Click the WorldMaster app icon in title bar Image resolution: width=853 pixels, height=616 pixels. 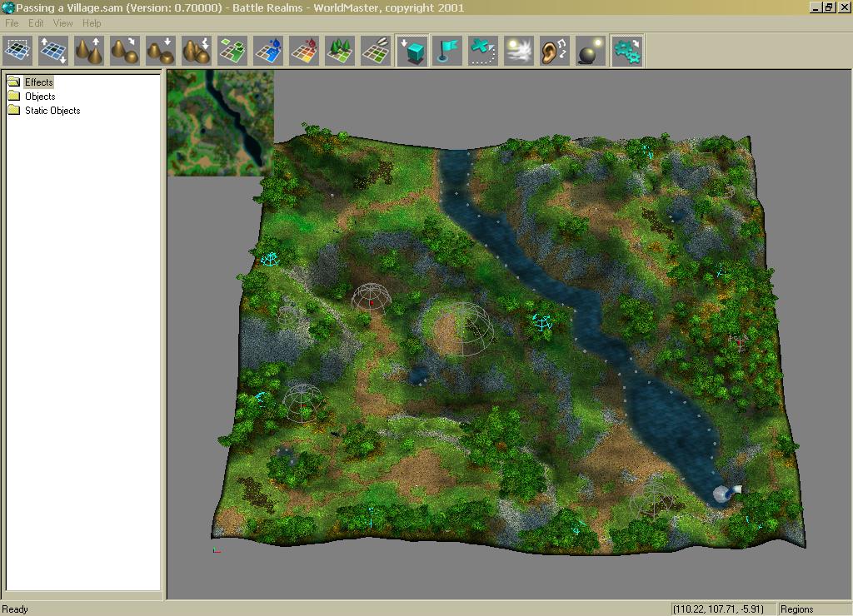(7, 7)
